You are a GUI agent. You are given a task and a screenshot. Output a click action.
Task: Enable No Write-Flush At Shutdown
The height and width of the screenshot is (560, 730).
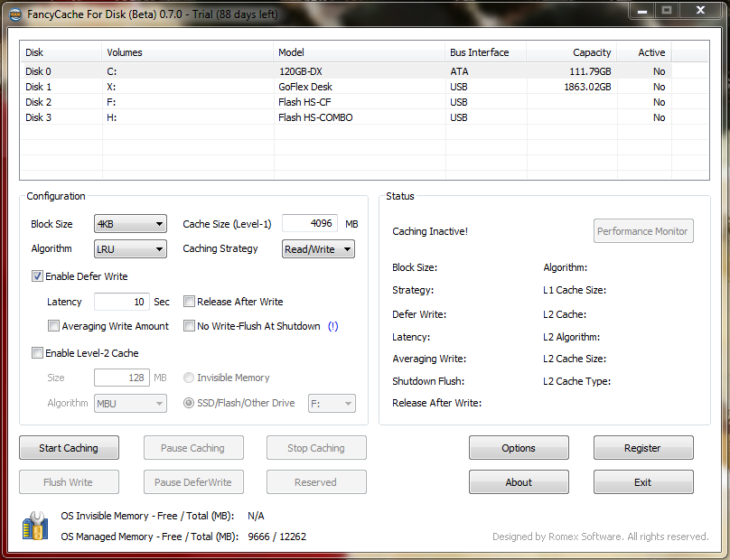(190, 326)
